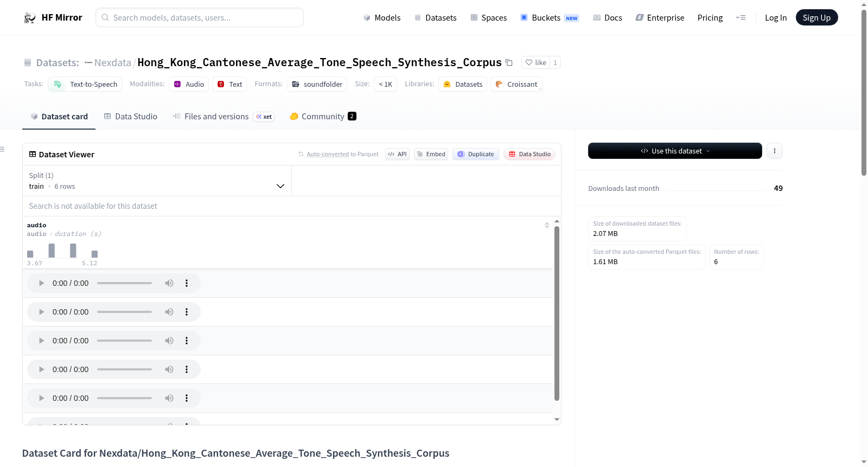Click the disabled dataset search field

click(x=292, y=206)
